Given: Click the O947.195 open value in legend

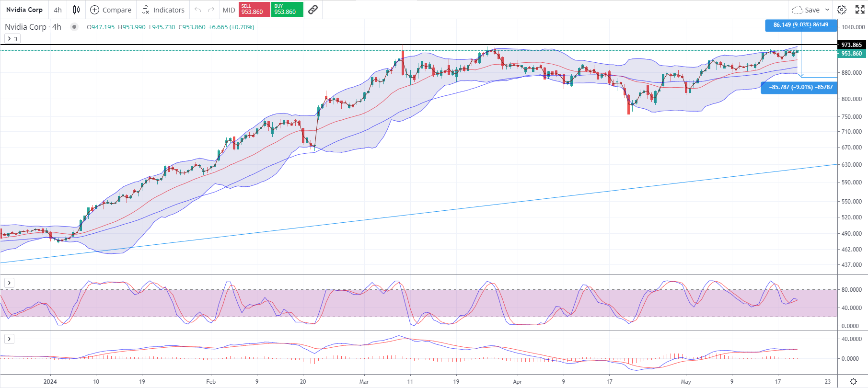Looking at the screenshot, I should [x=101, y=27].
